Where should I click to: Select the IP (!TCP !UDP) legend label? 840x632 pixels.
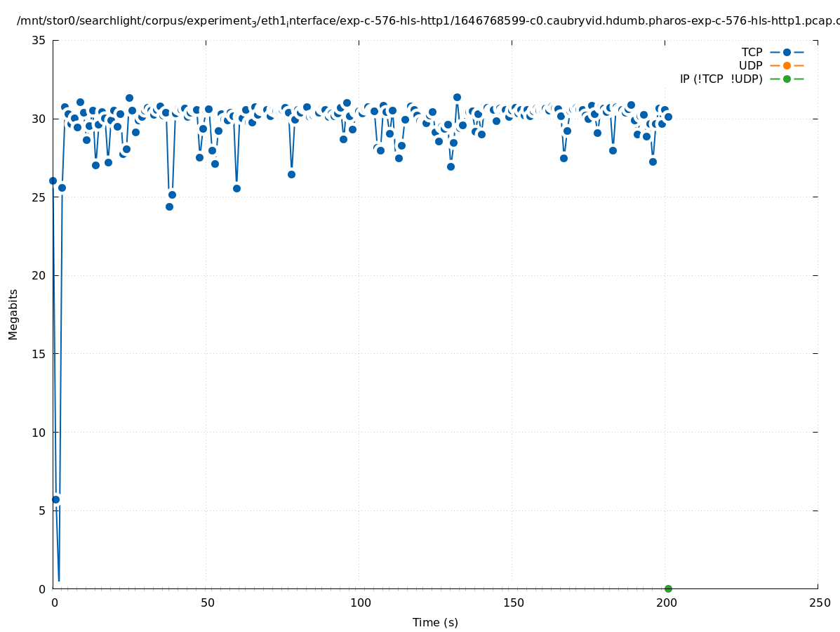[x=721, y=79]
